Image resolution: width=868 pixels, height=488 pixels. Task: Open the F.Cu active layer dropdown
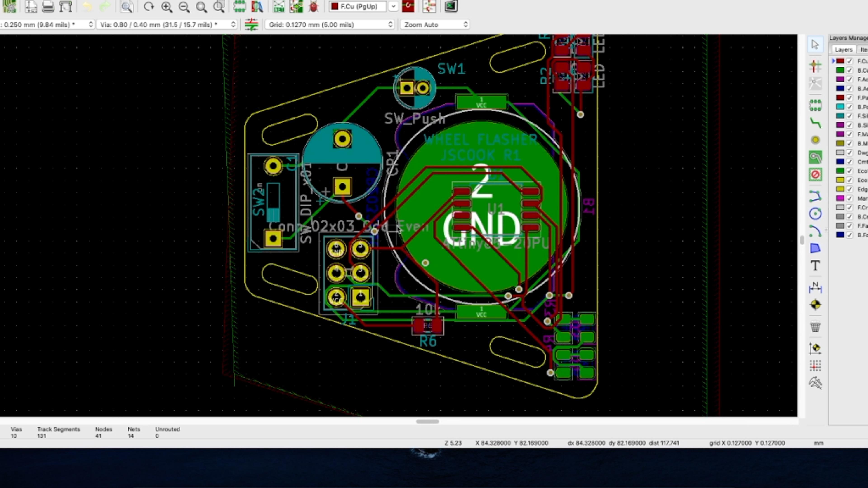pyautogui.click(x=393, y=6)
